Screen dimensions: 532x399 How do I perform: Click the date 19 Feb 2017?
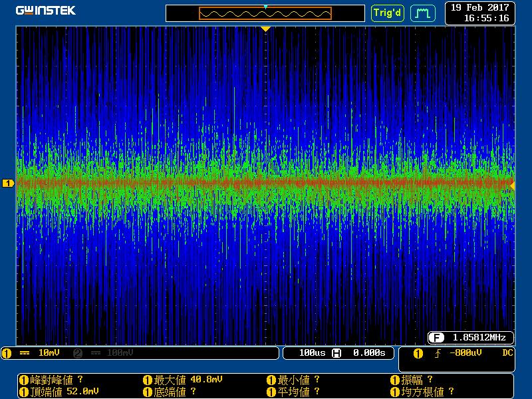click(x=479, y=7)
